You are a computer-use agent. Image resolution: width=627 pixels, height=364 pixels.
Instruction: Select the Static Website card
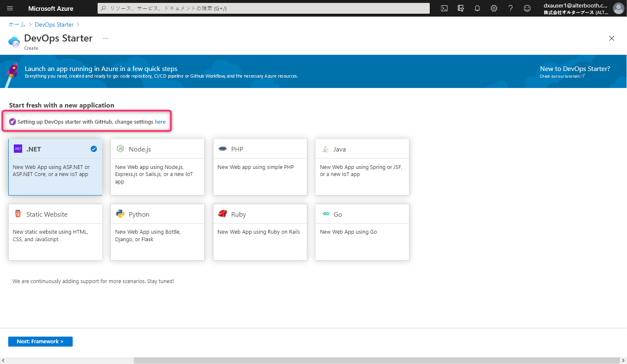point(55,232)
